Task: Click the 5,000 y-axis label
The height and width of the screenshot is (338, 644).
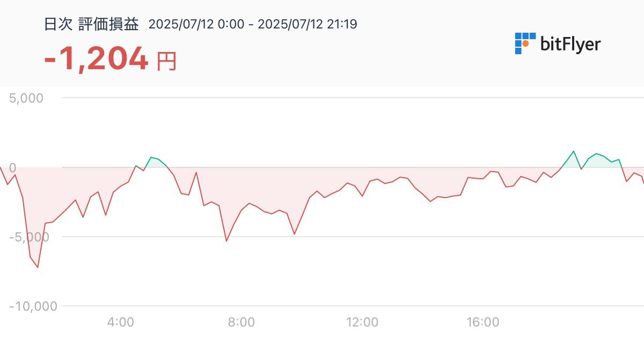Action: coord(26,98)
